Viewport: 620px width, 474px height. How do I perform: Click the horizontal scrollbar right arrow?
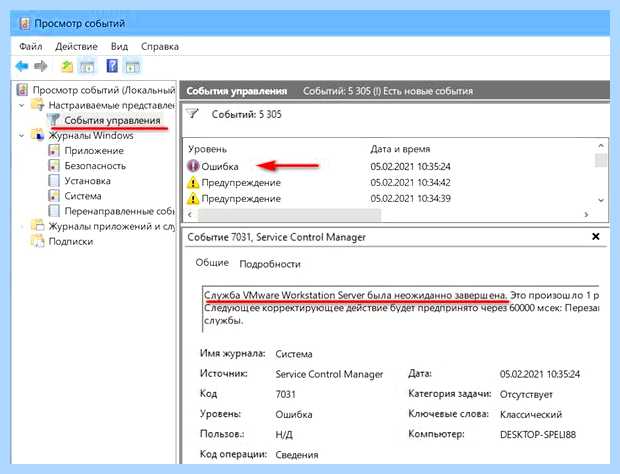point(586,214)
